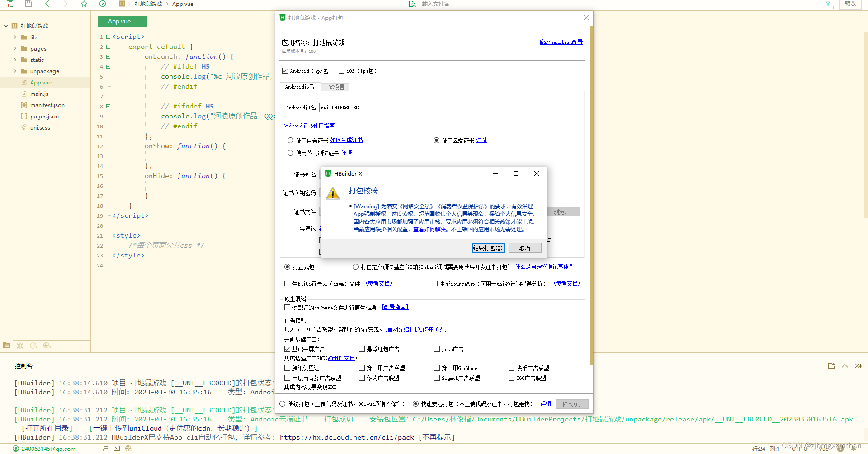Screen dimensions: 868x454
Task: Expand the static folder in project tree
Action: coord(15,60)
